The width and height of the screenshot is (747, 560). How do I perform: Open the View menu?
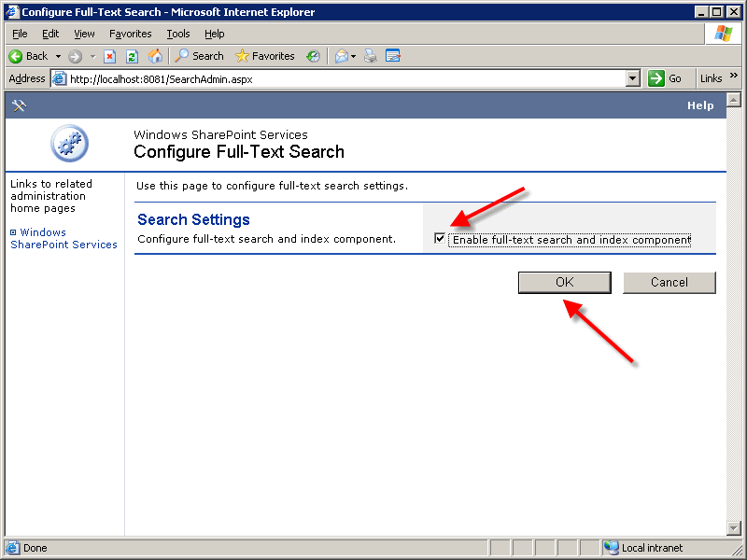84,34
